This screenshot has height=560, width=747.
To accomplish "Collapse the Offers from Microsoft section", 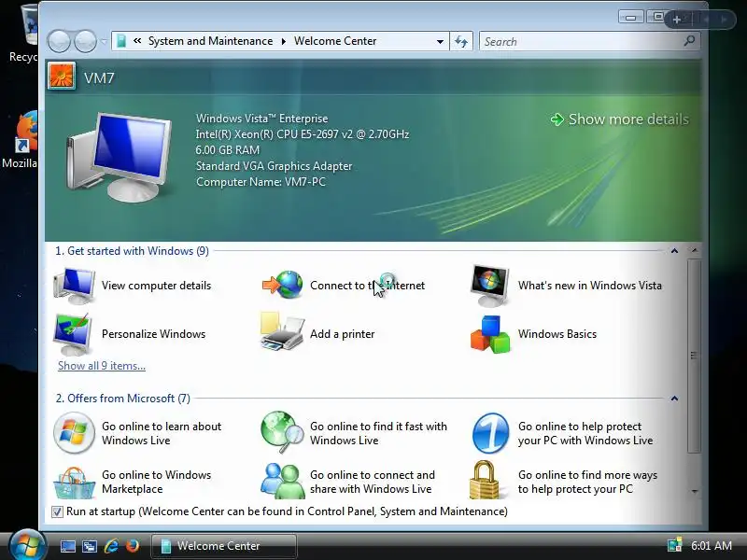I will [x=674, y=399].
